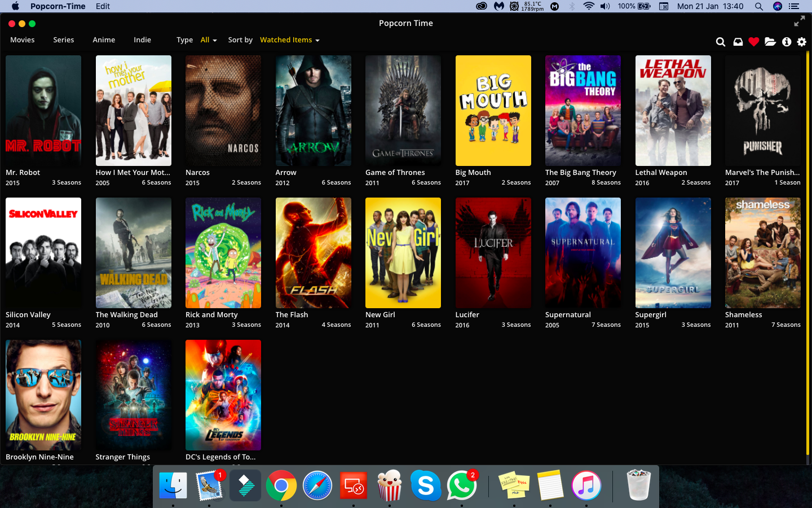This screenshot has height=508, width=812.
Task: Open the Big Mouth poster
Action: coord(493,111)
